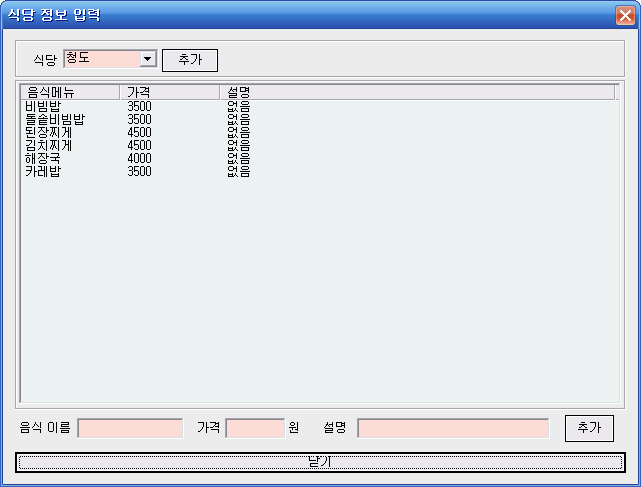Click the 추가 button beside the restaurant combo box
This screenshot has width=641, height=487.
coord(190,60)
